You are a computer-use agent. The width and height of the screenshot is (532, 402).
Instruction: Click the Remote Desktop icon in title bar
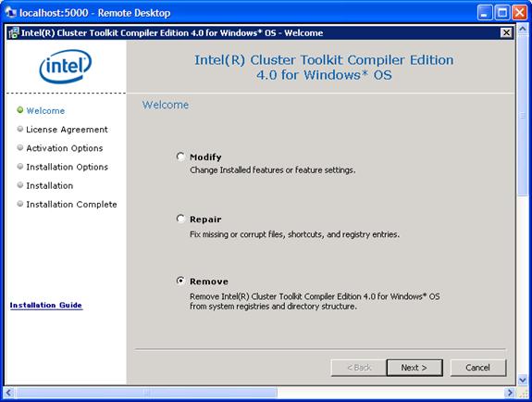(10, 13)
